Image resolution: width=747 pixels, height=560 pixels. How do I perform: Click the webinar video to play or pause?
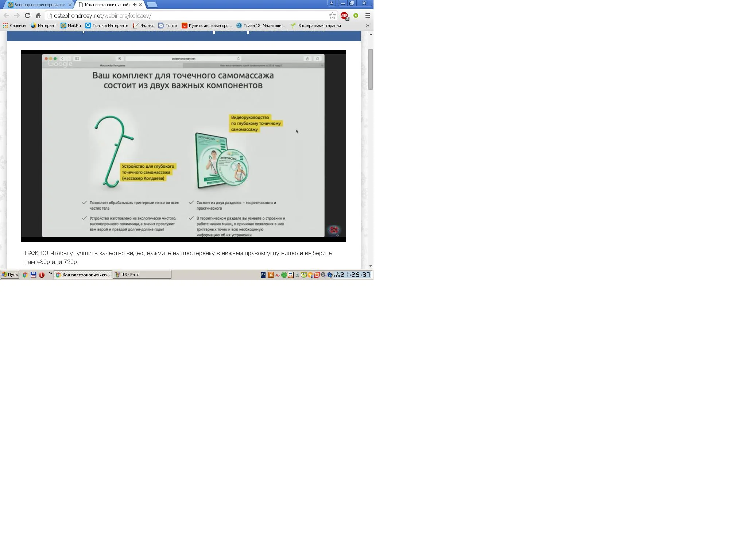[183, 146]
